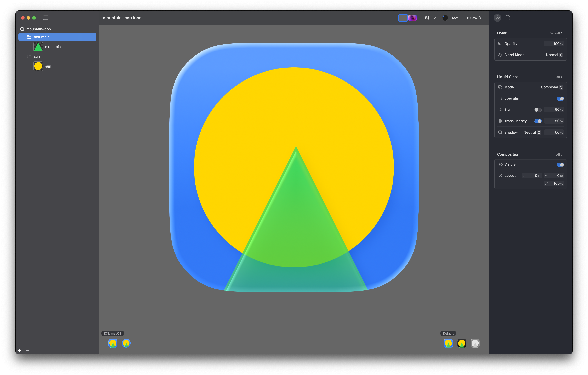Switch to the appearance inspector tab
The width and height of the screenshot is (588, 375).
tap(497, 18)
